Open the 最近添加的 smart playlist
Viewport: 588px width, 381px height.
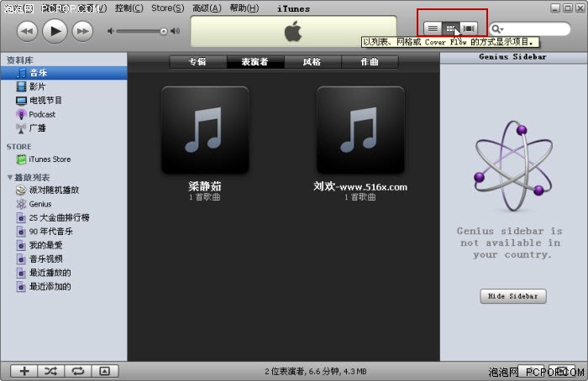(64, 287)
